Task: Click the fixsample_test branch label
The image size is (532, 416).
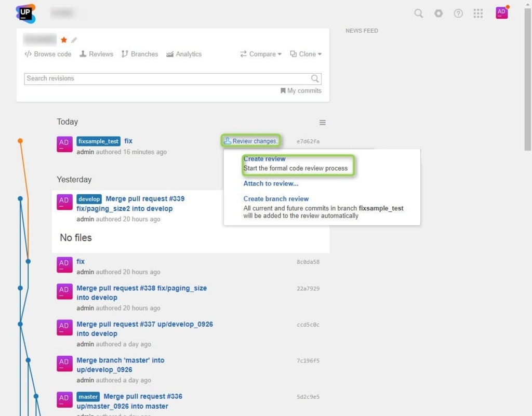Action: pos(98,141)
